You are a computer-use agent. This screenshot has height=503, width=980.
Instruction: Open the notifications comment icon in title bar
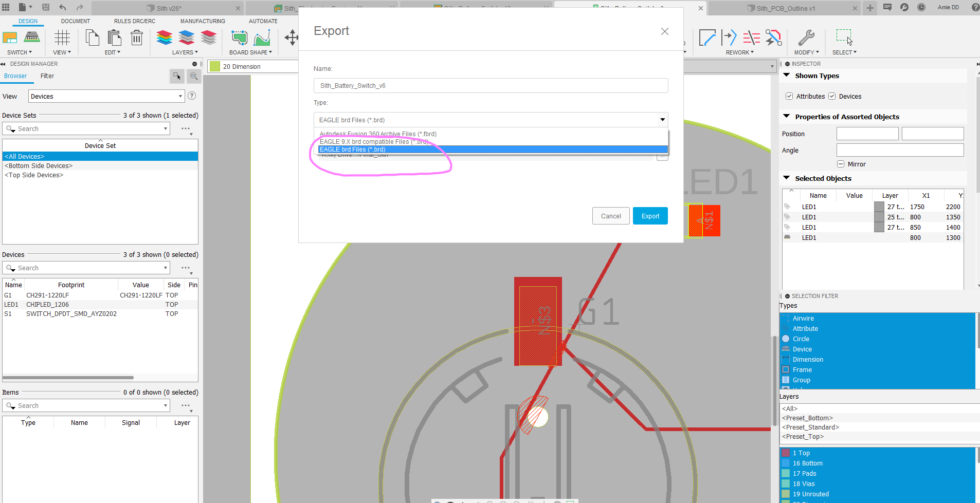click(x=887, y=8)
